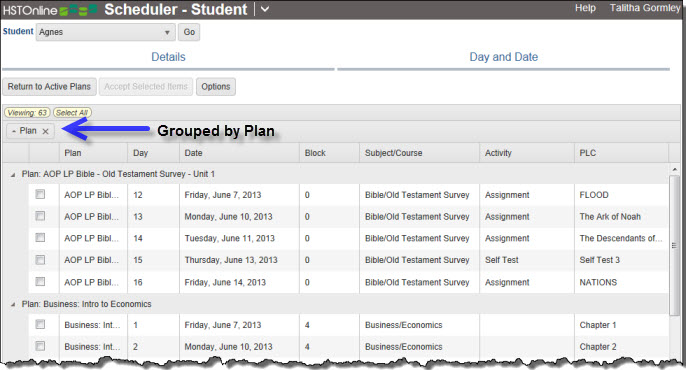Switch to the Details tab
The height and width of the screenshot is (370, 686).
[x=168, y=57]
